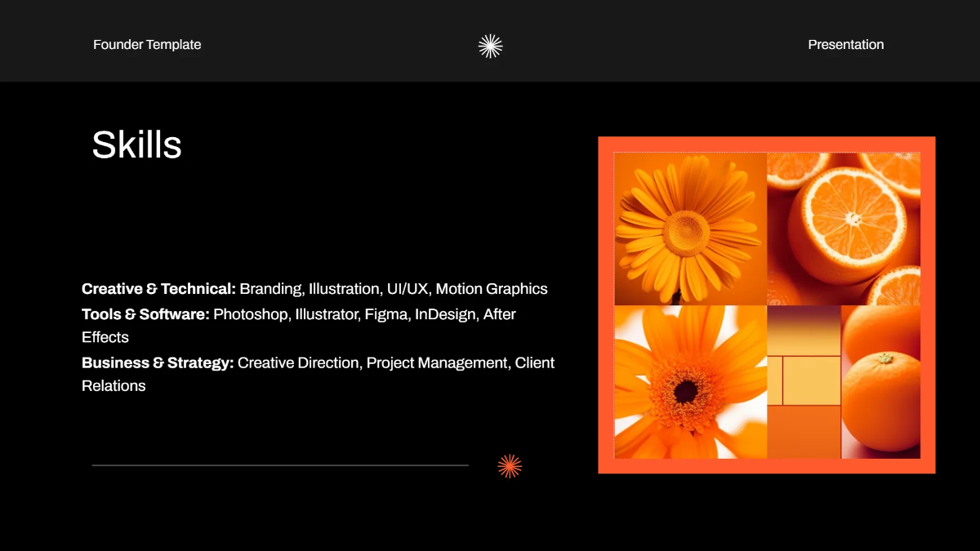Click the "Business & Strategy:" bold label
Image resolution: width=980 pixels, height=551 pixels.
(158, 362)
